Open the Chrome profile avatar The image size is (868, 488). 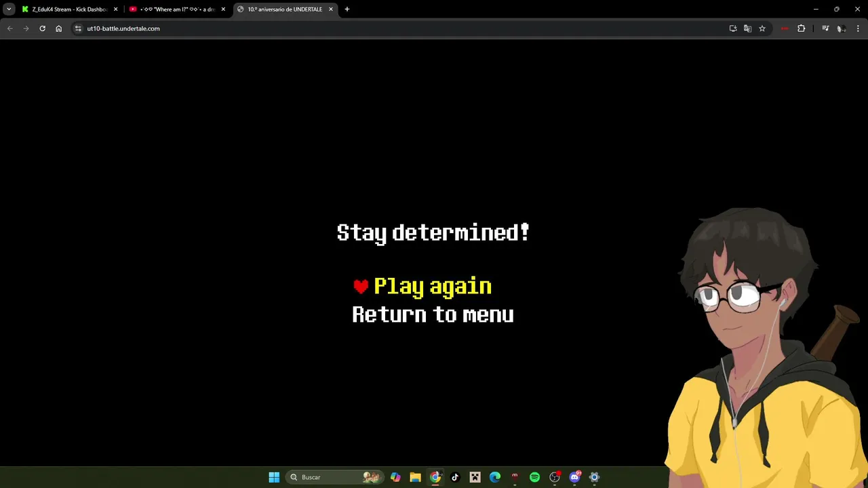pos(842,28)
